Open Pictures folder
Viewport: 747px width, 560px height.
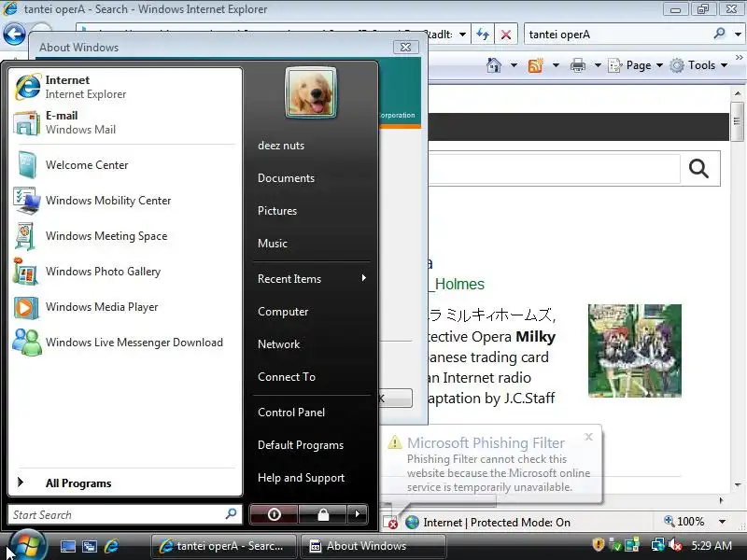(277, 211)
